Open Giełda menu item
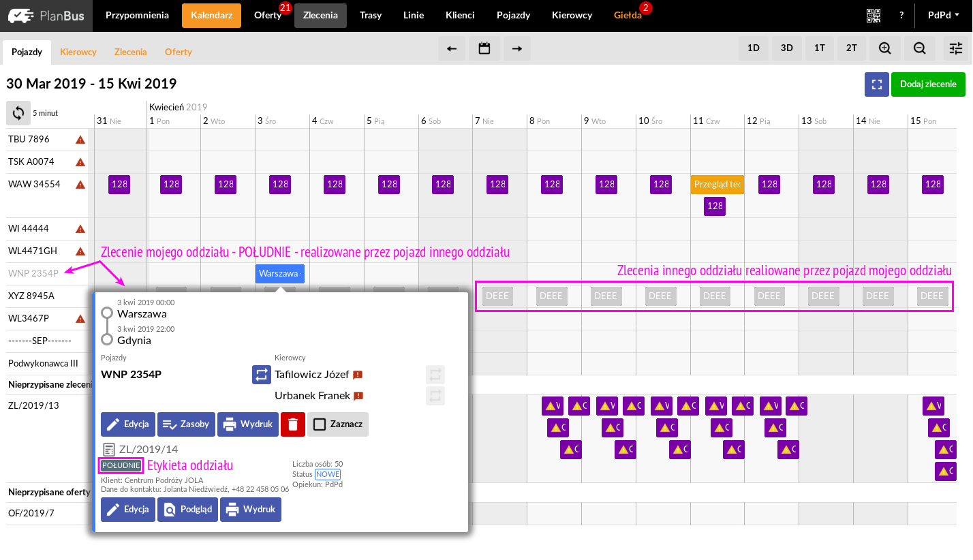The width and height of the screenshot is (973, 560). pos(628,15)
